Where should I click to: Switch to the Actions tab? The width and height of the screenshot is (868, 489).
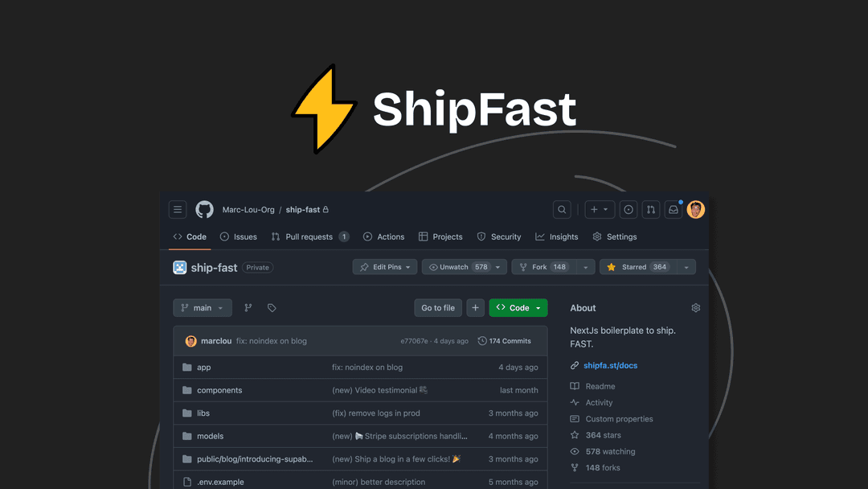pyautogui.click(x=383, y=237)
